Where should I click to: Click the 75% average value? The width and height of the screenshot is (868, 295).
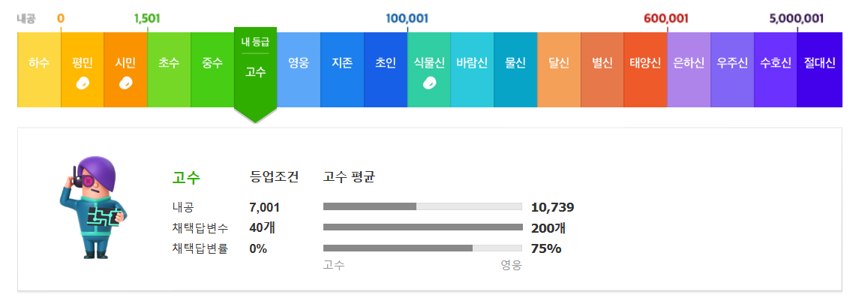click(546, 248)
